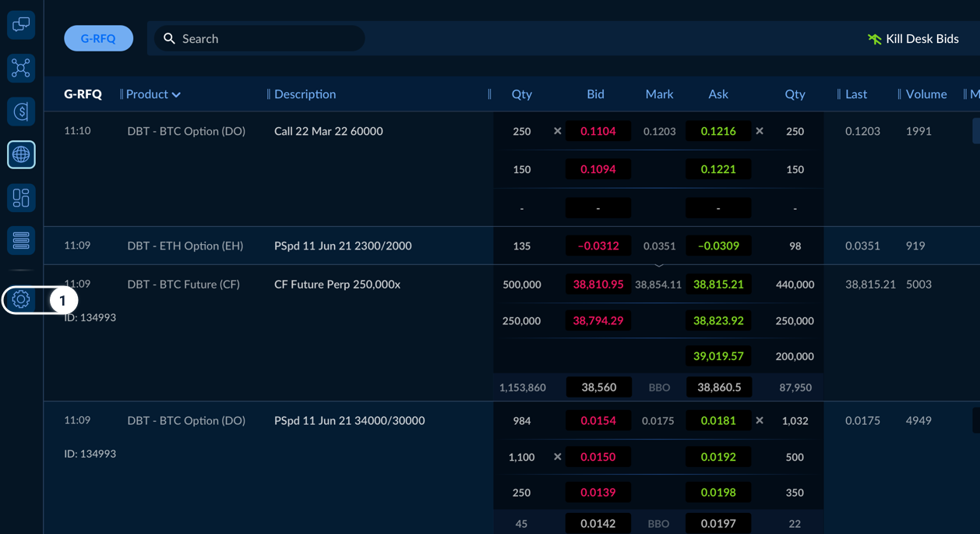Click the stacked rows list sidebar icon

[21, 241]
